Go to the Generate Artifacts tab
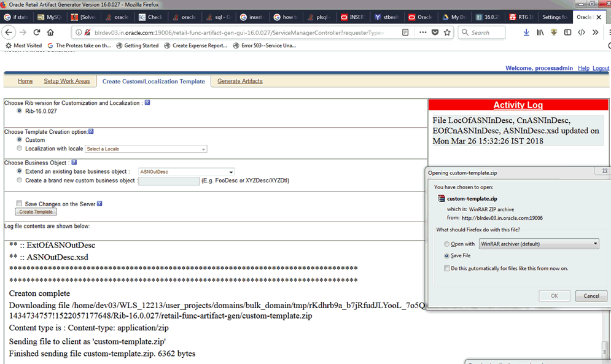The height and width of the screenshot is (364, 611). (x=240, y=81)
